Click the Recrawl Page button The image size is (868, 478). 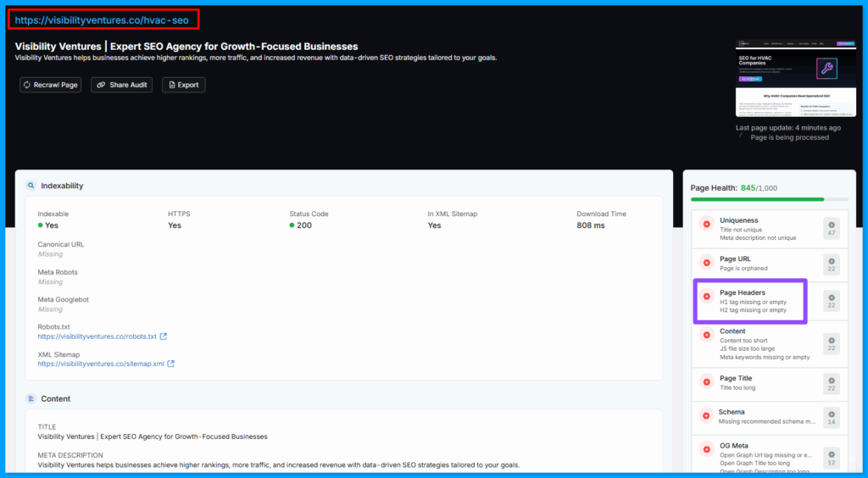50,85
